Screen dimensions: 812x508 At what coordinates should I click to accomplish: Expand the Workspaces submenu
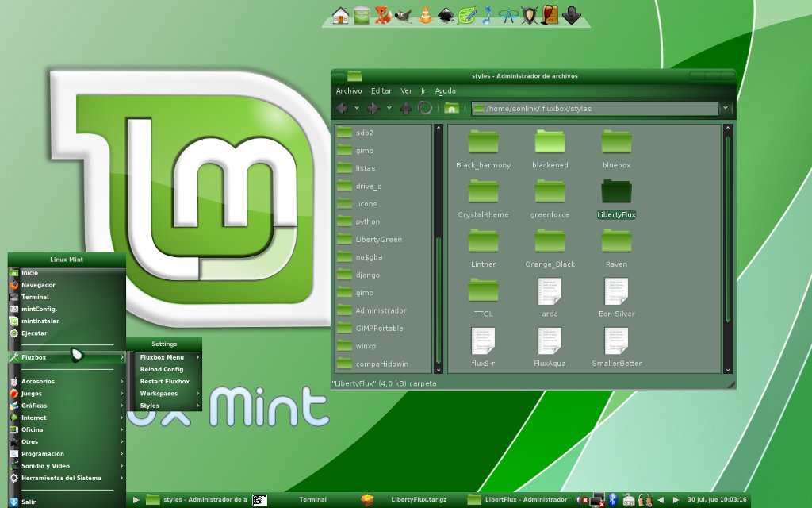(165, 394)
